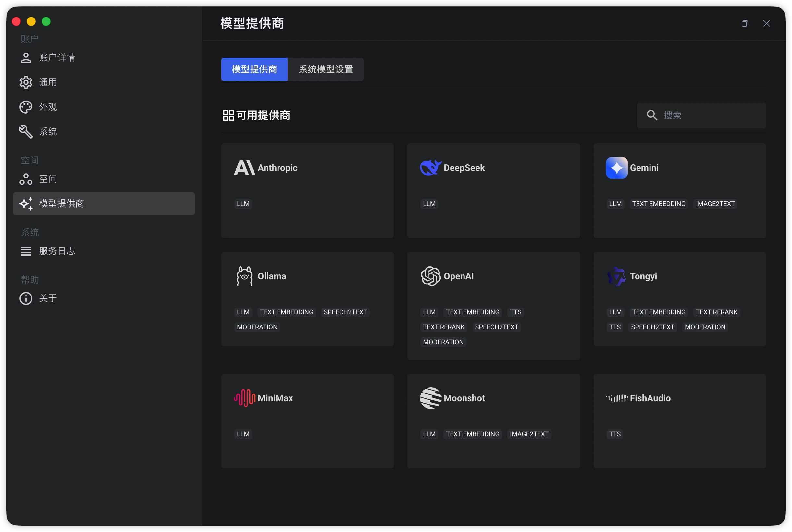The image size is (792, 532).
Task: Click the grid icon beside 可用提供商
Action: (x=229, y=115)
